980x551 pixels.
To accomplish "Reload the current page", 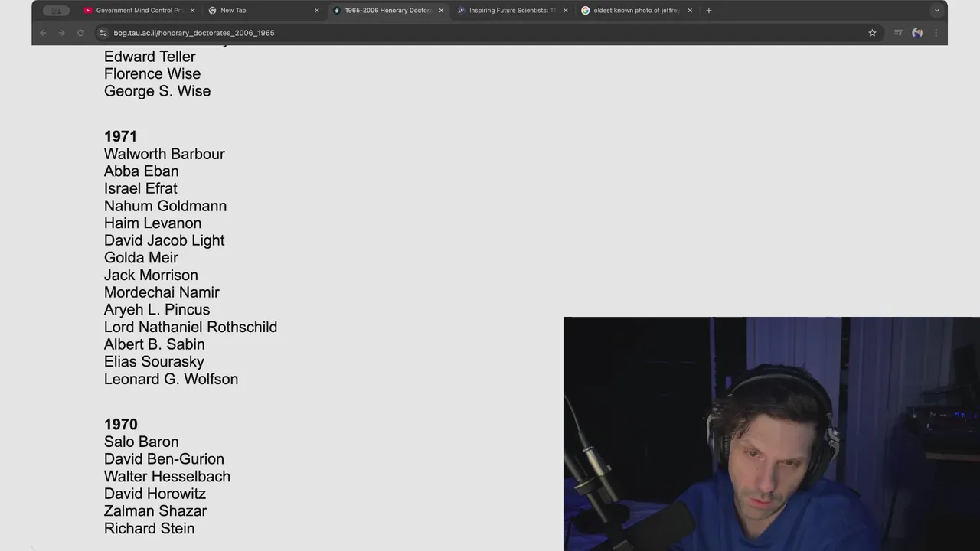I will coord(80,33).
